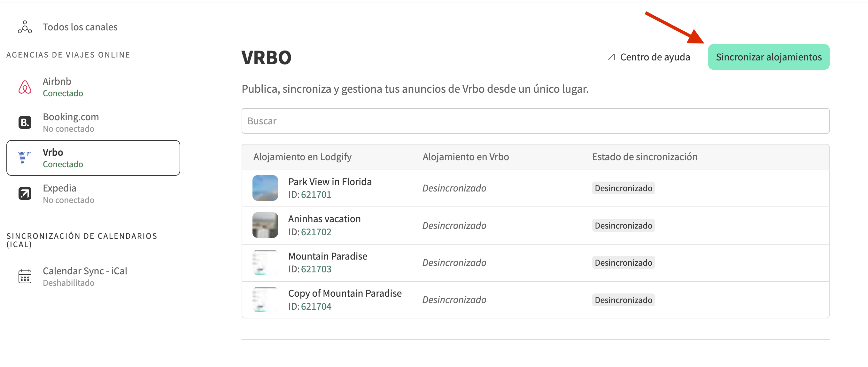Click the Centro de ayuda arrow icon
The width and height of the screenshot is (868, 367).
point(611,57)
